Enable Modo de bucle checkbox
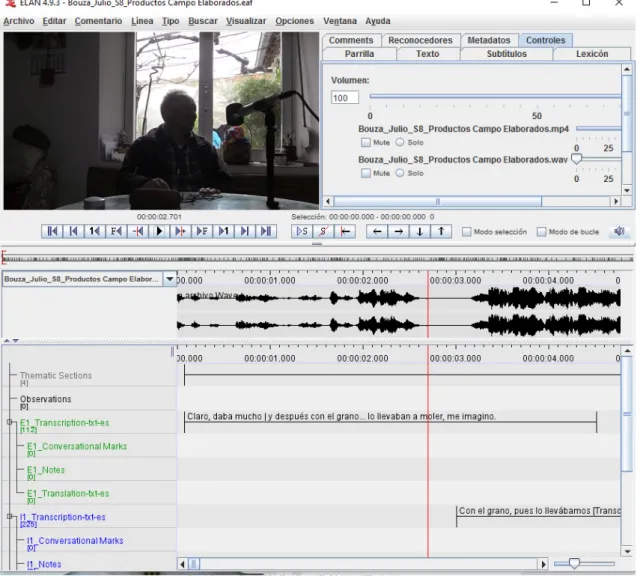 [x=541, y=232]
